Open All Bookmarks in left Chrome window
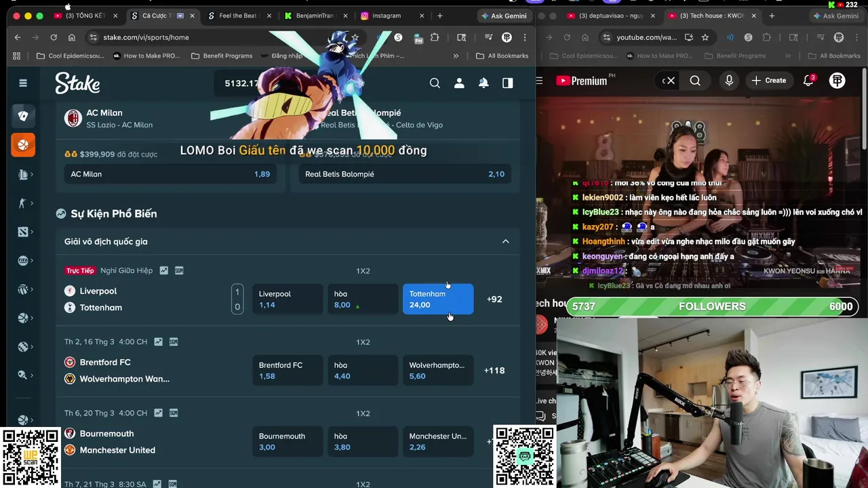This screenshot has height=488, width=868. tap(502, 56)
